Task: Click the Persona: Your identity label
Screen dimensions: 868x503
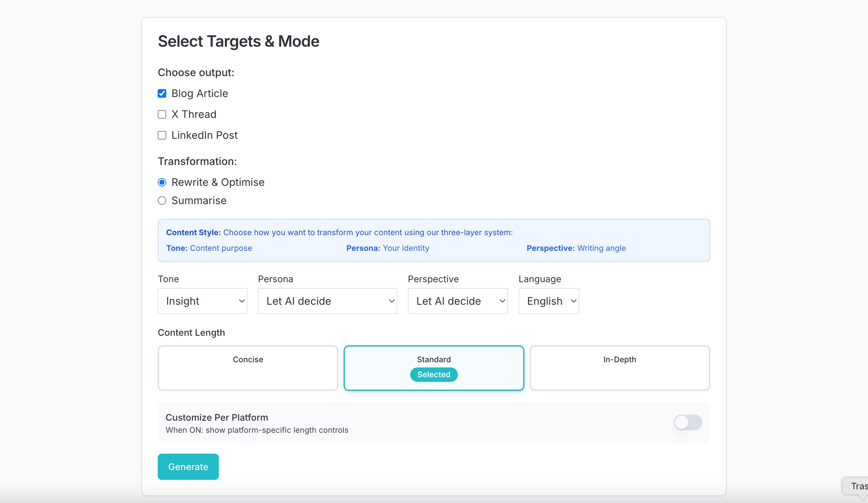Action: (x=387, y=248)
